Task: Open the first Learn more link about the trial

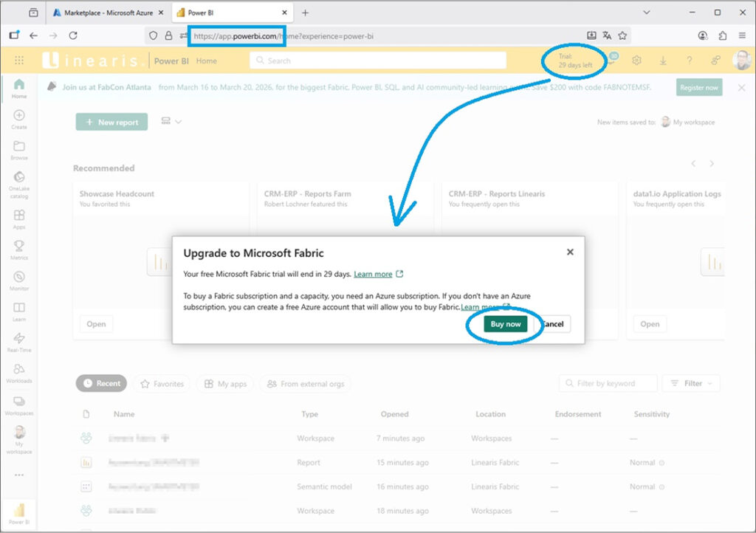Action: [x=373, y=274]
